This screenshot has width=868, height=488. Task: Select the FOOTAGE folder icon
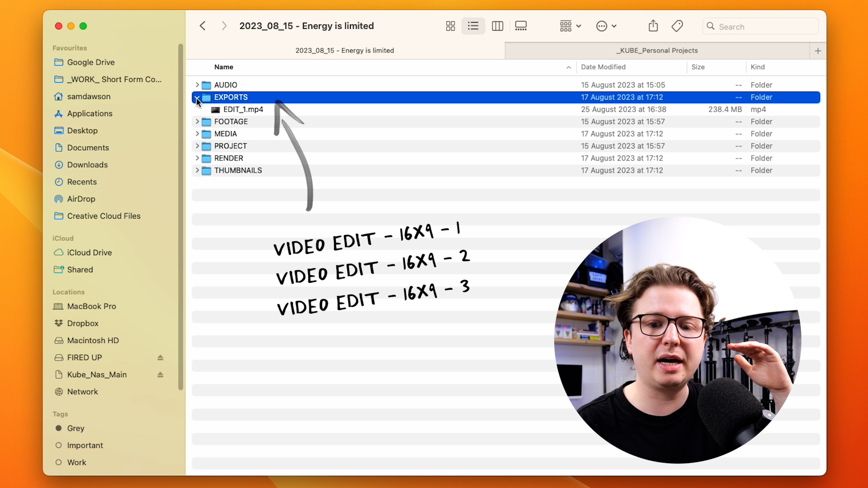click(207, 122)
